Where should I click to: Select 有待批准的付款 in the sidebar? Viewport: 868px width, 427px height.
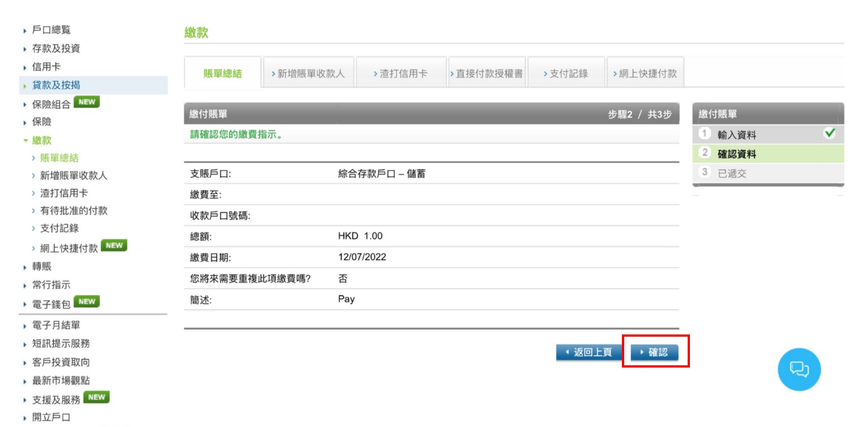tap(74, 211)
